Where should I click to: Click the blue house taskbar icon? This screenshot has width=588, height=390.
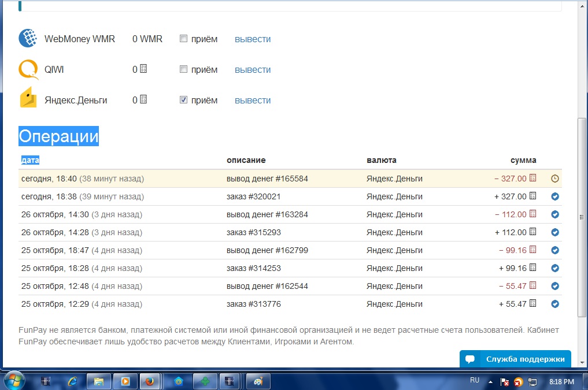[179, 381]
